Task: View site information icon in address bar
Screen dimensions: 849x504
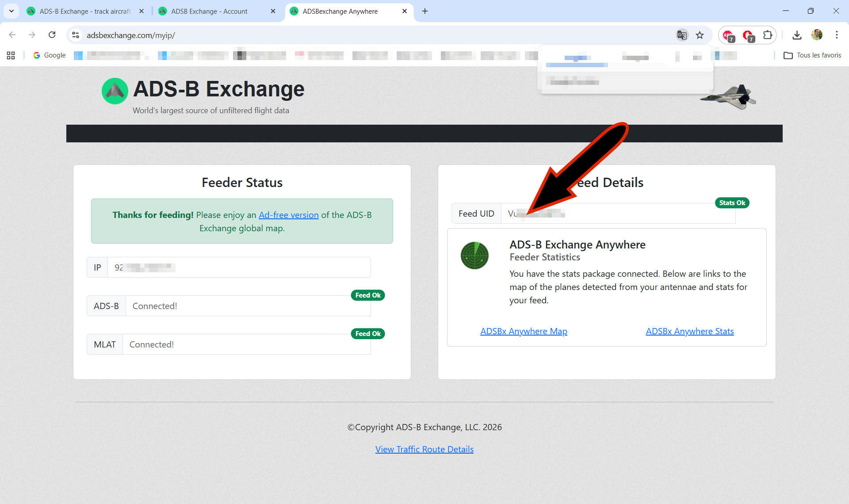Action: tap(76, 35)
